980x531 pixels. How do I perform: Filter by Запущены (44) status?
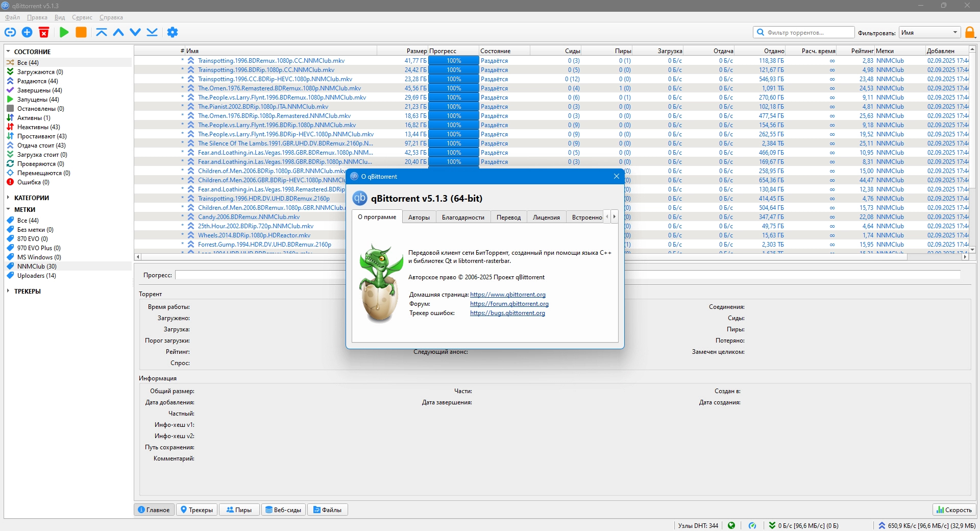click(x=38, y=100)
